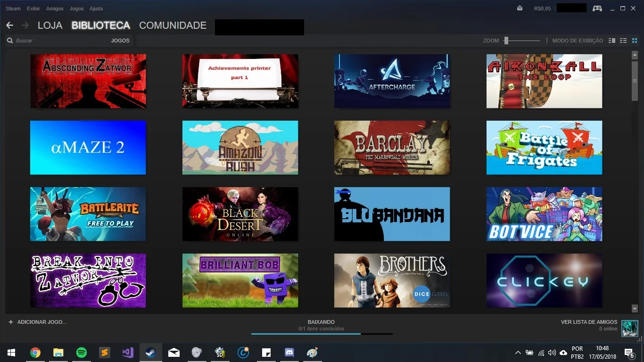
Task: Select the Aironball The Loop tile
Action: pyautogui.click(x=545, y=81)
